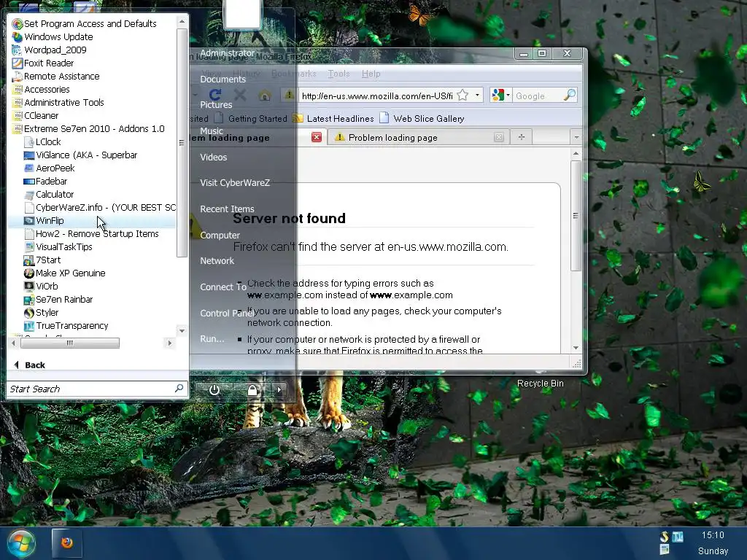Viewport: 747px width, 560px height.
Task: Launch VisualTaskTips
Action: [64, 246]
